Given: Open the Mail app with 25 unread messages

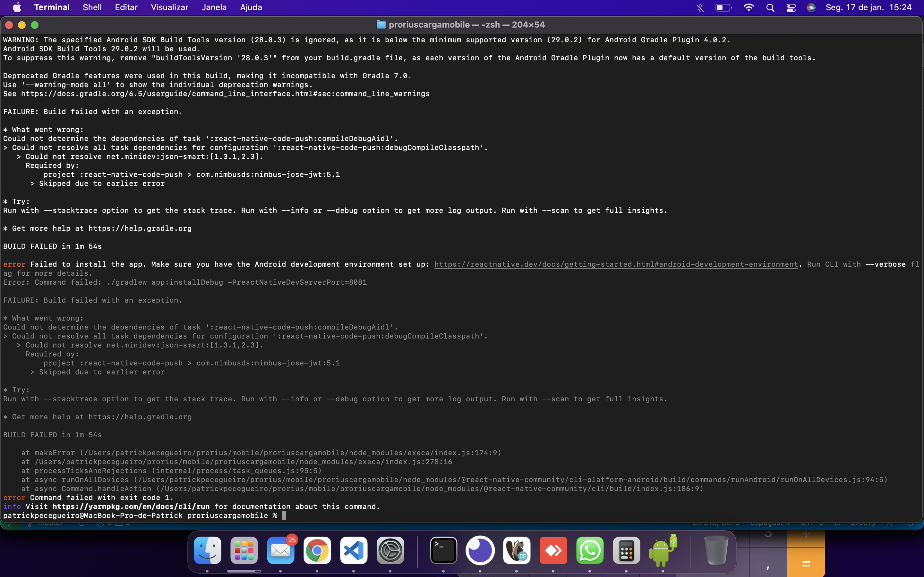Looking at the screenshot, I should pos(280,550).
